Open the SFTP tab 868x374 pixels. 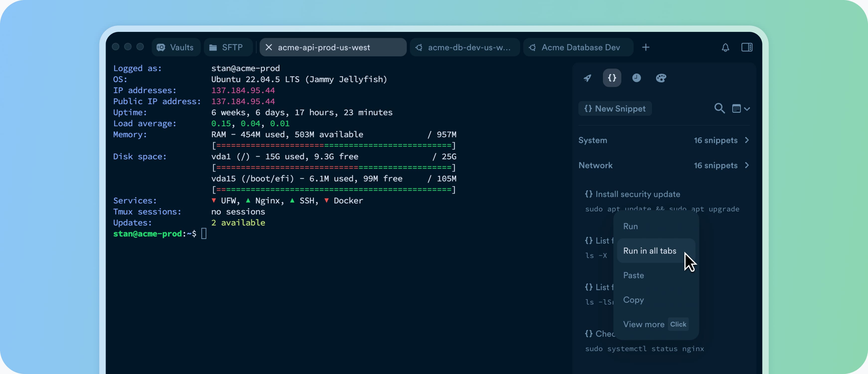coord(228,48)
